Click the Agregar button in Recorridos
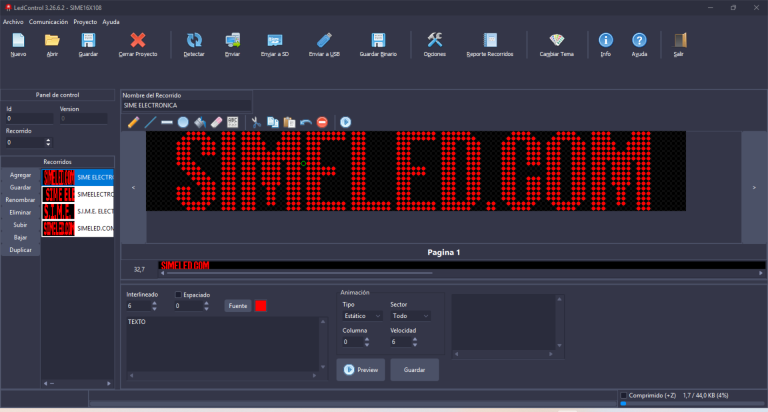This screenshot has width=768, height=412. tap(20, 175)
